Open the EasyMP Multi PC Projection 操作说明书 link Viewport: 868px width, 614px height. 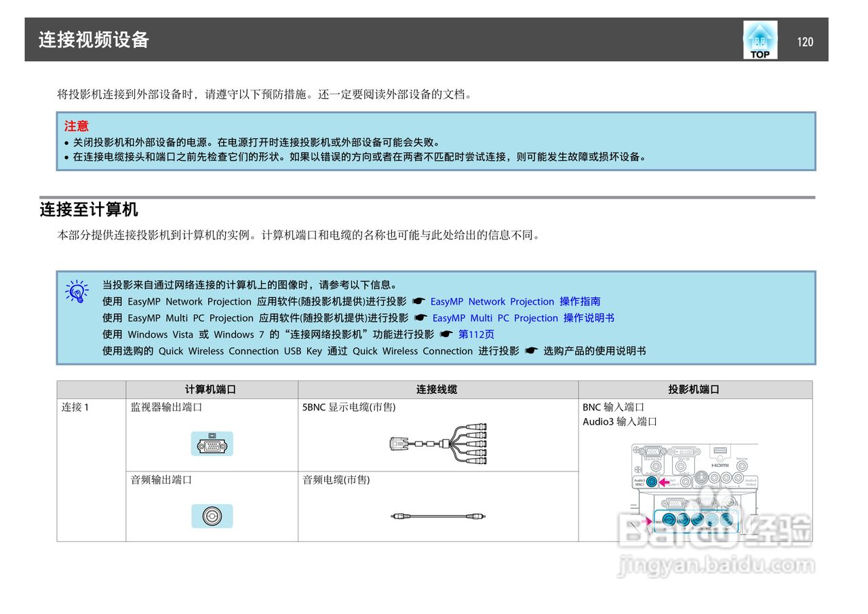[524, 318]
